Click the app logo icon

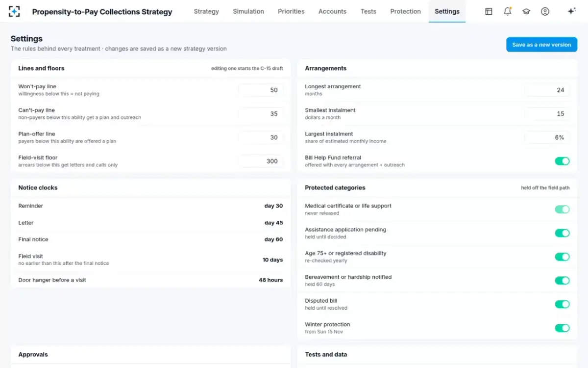(x=15, y=11)
